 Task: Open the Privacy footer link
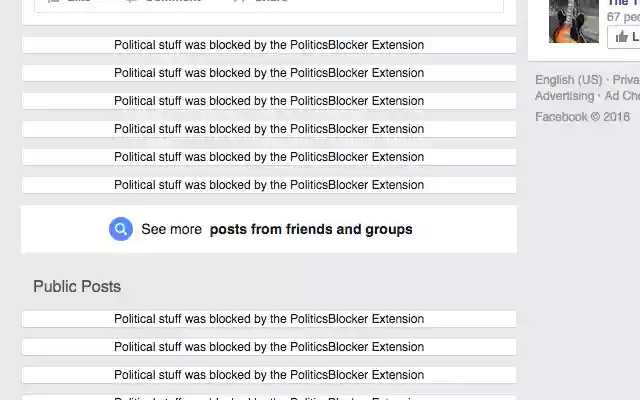point(625,80)
